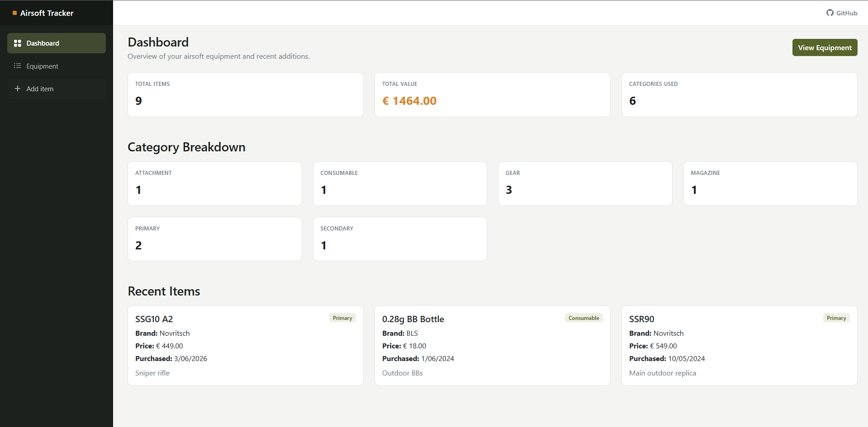The width and height of the screenshot is (868, 427).
Task: Click the Dashboard grid icon in sidebar
Action: click(x=18, y=43)
